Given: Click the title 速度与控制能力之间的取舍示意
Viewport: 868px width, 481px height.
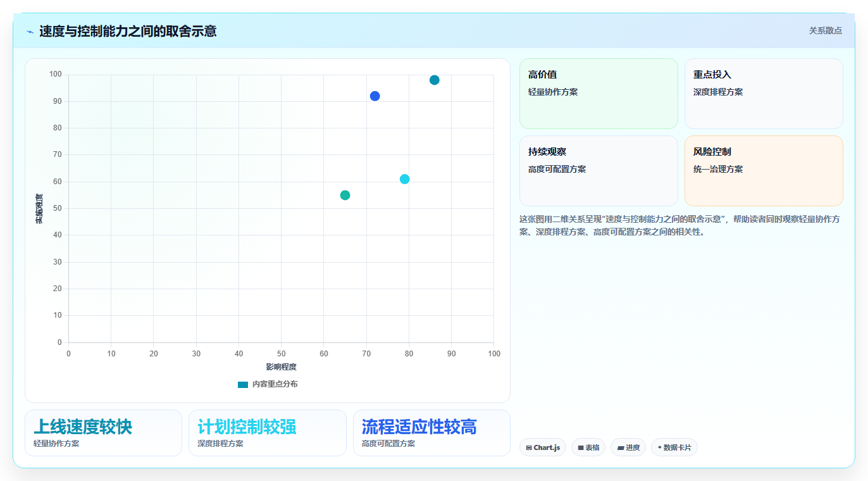Looking at the screenshot, I should tap(128, 31).
